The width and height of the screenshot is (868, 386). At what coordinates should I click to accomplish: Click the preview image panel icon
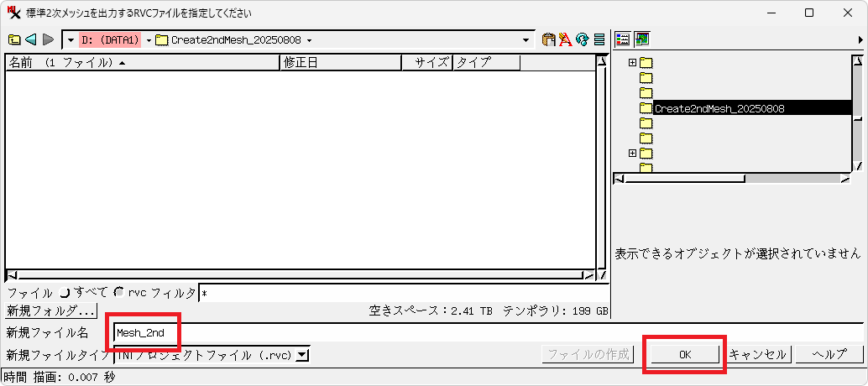coord(642,39)
